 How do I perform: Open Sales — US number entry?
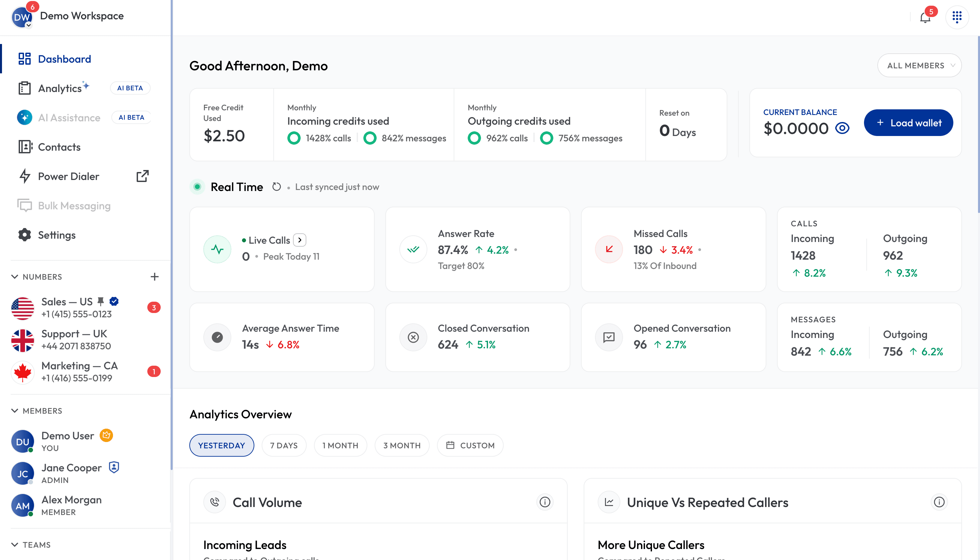pyautogui.click(x=85, y=308)
